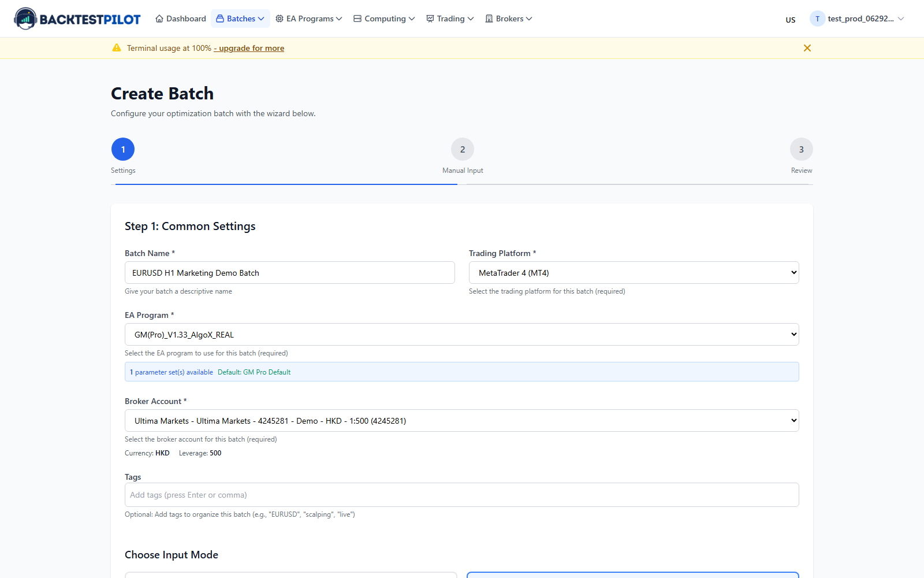924x578 pixels.
Task: Expand the Trading chevron arrow
Action: (471, 18)
